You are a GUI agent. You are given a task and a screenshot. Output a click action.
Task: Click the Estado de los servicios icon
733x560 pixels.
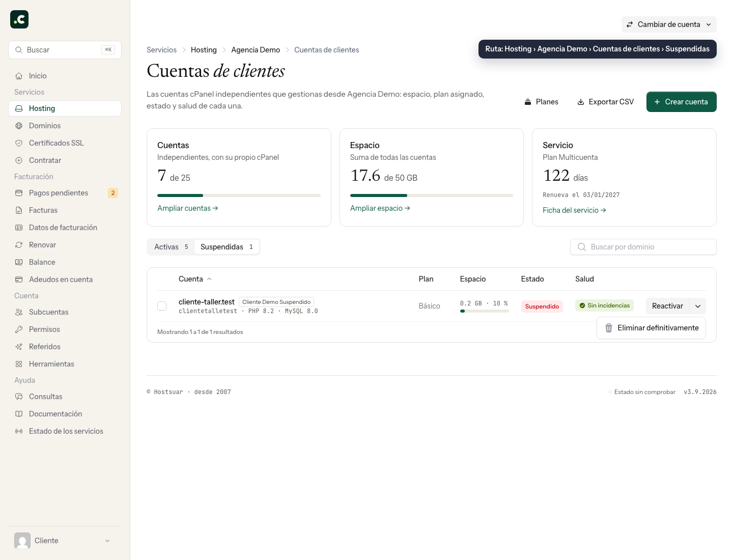[19, 431]
